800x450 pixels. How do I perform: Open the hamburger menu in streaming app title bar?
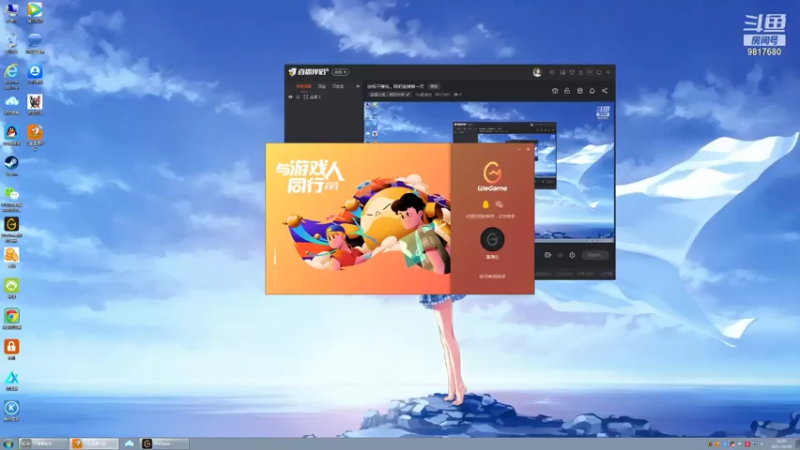pyautogui.click(x=581, y=72)
